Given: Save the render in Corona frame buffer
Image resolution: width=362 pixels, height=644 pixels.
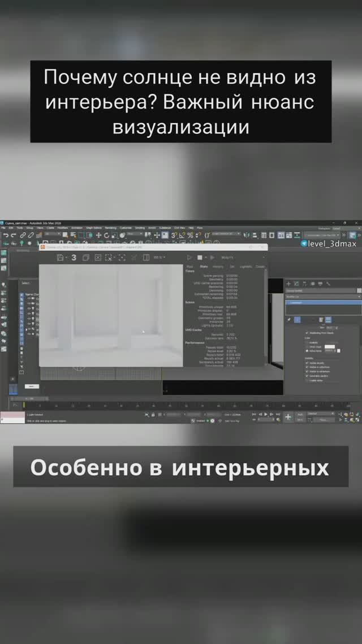Looking at the screenshot, I should [x=60, y=258].
